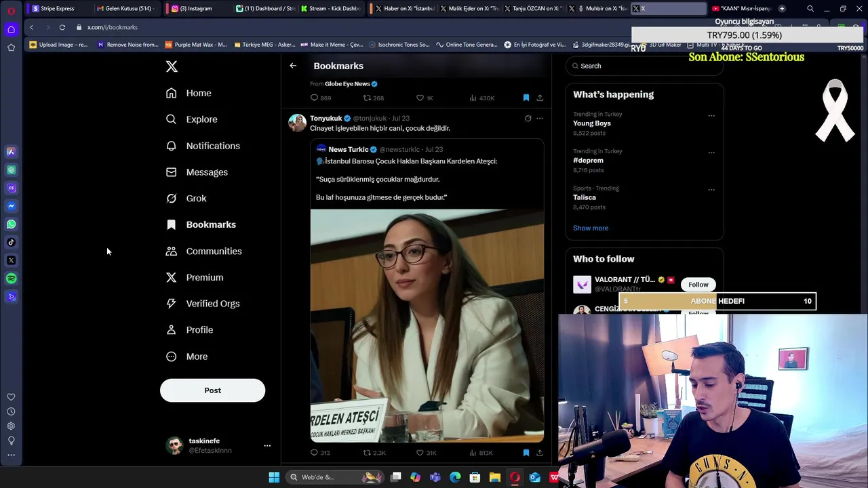The image size is (868, 488).
Task: Share the Tonyukuk post
Action: [x=540, y=453]
